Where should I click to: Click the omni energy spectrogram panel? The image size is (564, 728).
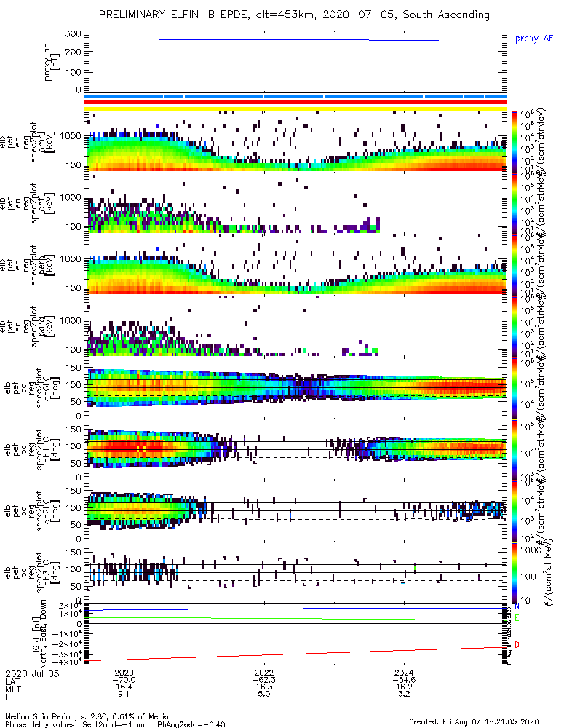295,141
